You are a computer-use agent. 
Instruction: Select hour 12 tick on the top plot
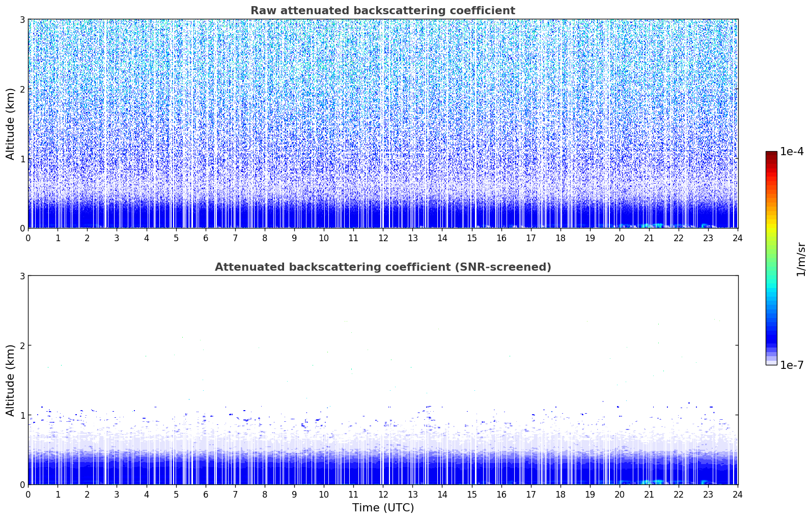point(383,238)
